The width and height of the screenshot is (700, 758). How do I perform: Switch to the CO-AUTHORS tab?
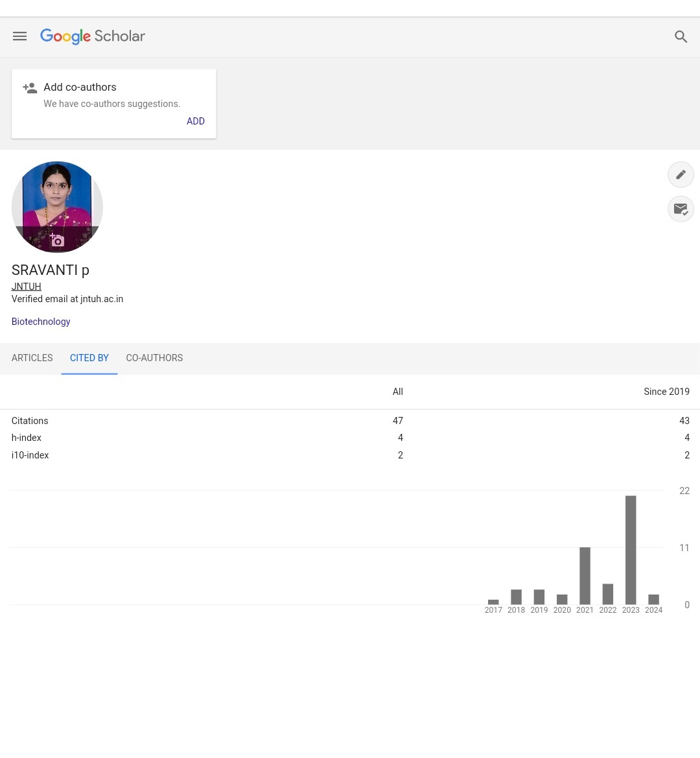coord(154,358)
